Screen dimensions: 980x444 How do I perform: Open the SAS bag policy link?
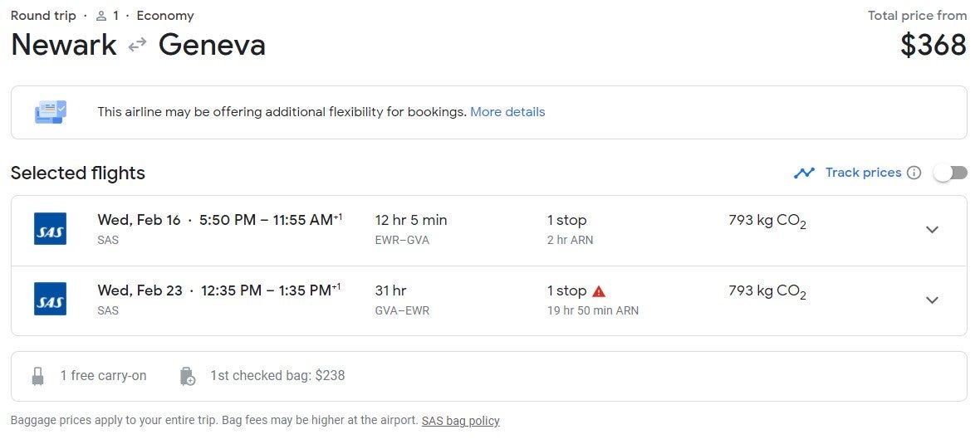(x=461, y=421)
